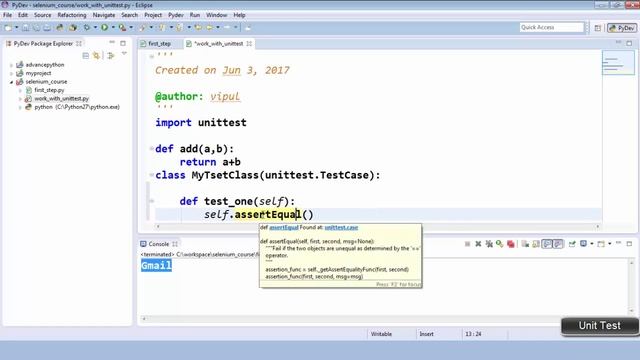640x360 pixels.
Task: Open the Debug button dropdown arrow
Action: pos(96,28)
